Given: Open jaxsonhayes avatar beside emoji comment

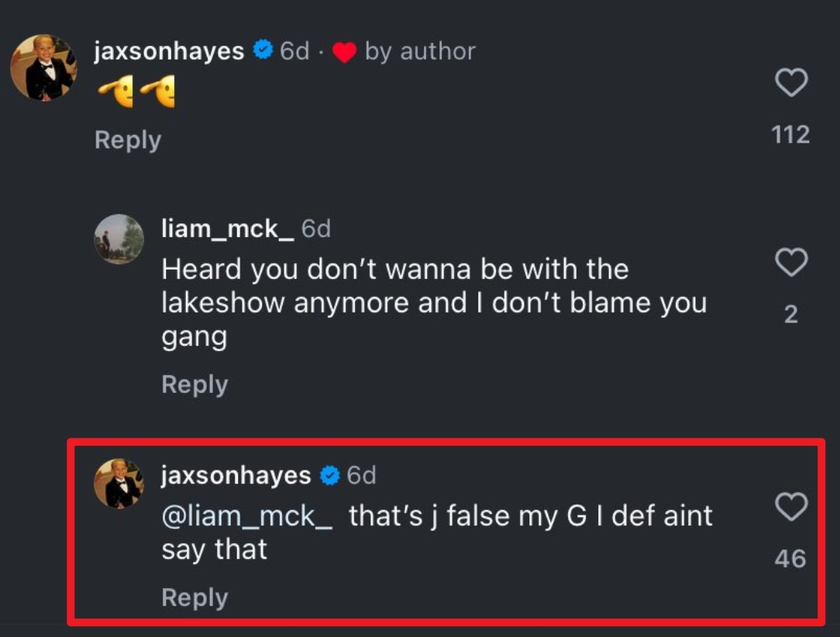Looking at the screenshot, I should coord(43,67).
